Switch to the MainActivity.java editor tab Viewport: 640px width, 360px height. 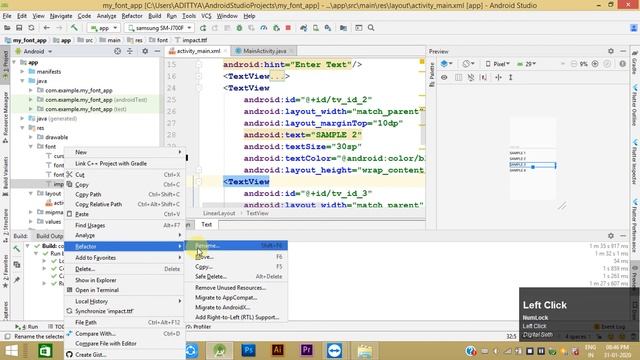pos(264,51)
